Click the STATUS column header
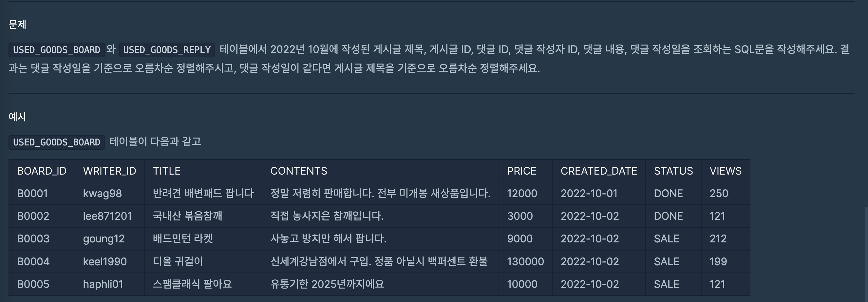The width and height of the screenshot is (868, 302). (673, 171)
